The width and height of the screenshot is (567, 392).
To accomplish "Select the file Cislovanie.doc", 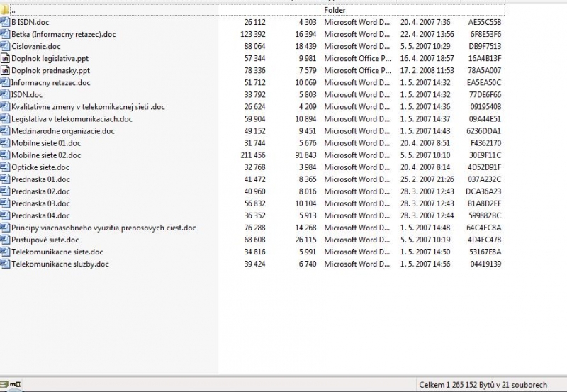I will pyautogui.click(x=35, y=47).
